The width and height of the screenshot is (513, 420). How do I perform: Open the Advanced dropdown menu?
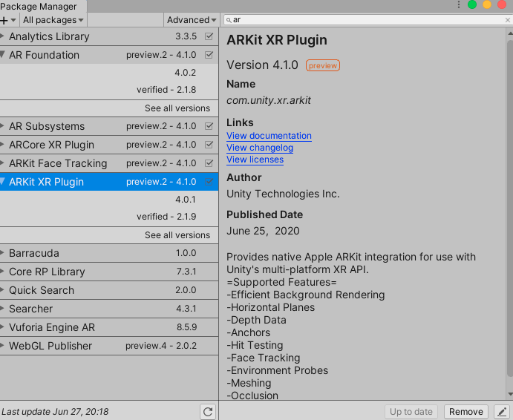click(x=192, y=20)
